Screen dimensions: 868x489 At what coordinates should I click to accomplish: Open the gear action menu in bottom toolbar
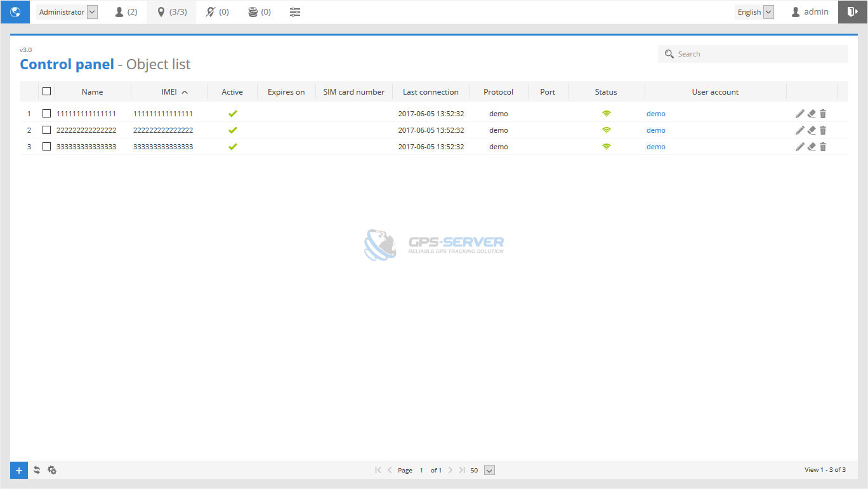click(x=52, y=471)
